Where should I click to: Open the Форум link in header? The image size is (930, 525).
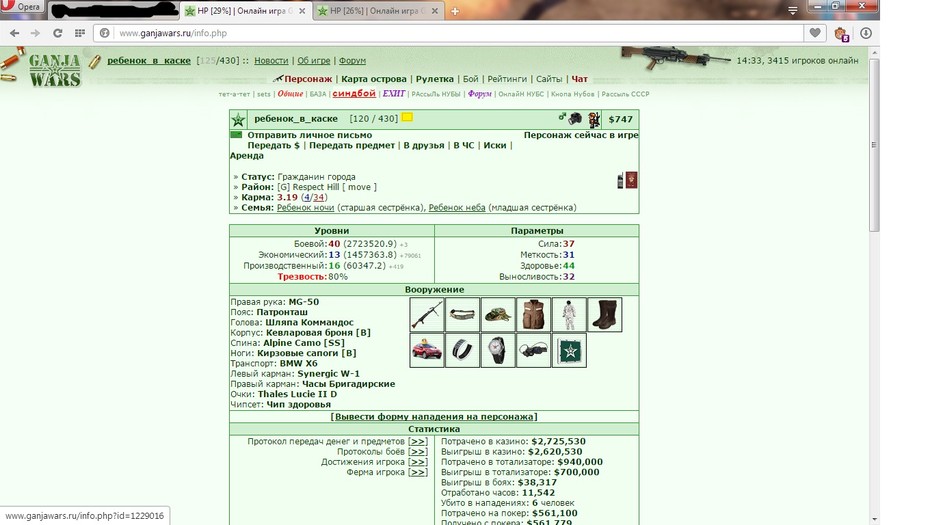352,61
